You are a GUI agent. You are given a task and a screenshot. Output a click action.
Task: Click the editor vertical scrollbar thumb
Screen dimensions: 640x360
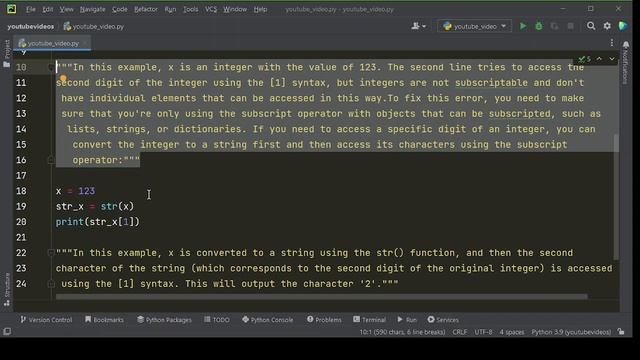(616, 196)
